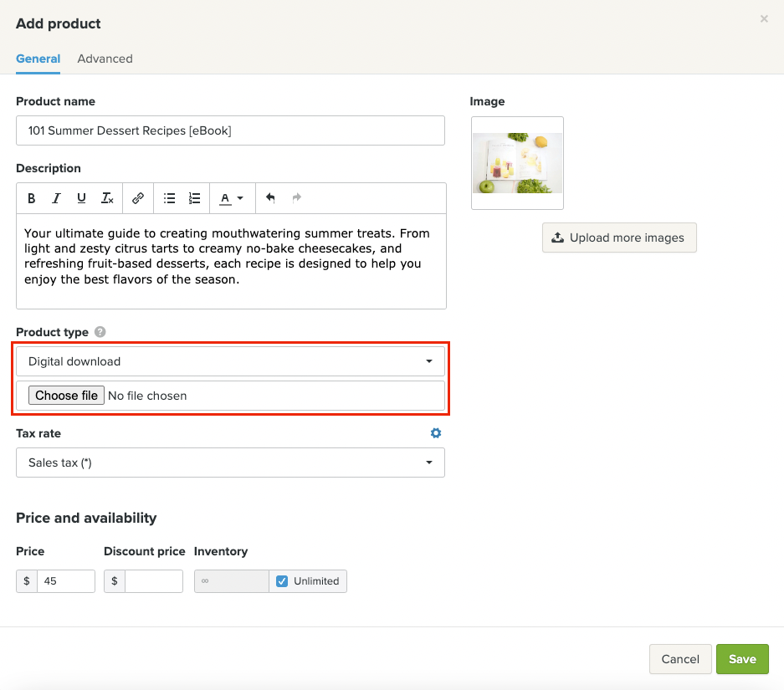Clear text formatting in description toolbar
Image resolution: width=784 pixels, height=690 pixels.
tap(107, 198)
